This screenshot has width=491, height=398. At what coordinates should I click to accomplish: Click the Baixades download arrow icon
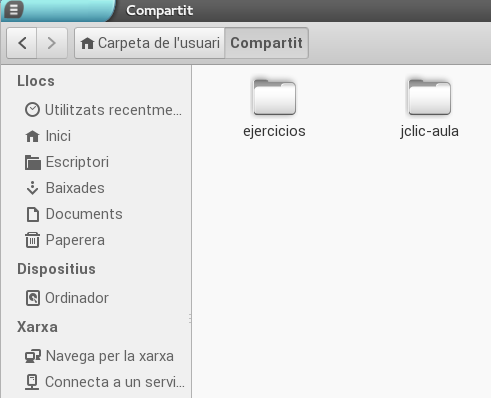[x=32, y=188]
